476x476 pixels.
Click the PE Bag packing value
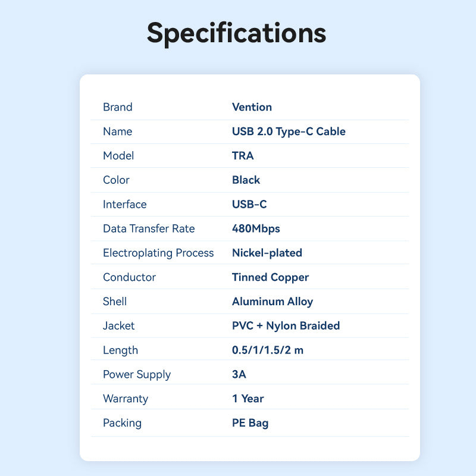click(250, 423)
